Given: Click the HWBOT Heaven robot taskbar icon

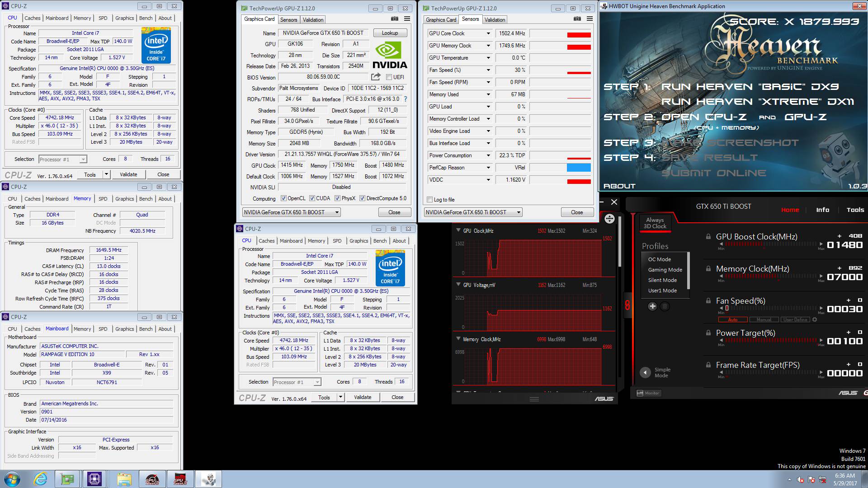Looking at the screenshot, I should (x=209, y=479).
